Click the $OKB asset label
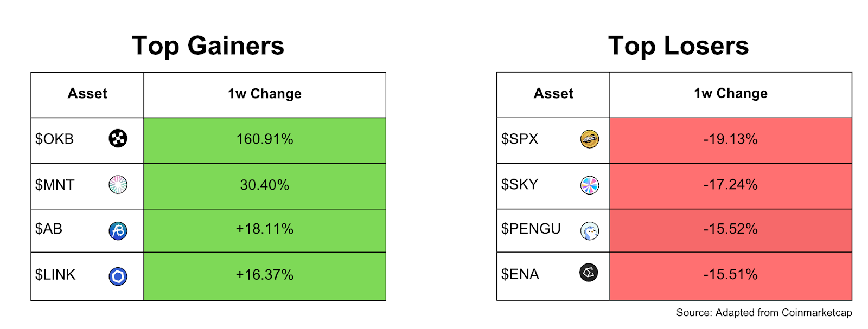Image resolution: width=868 pixels, height=329 pixels. pyautogui.click(x=54, y=139)
